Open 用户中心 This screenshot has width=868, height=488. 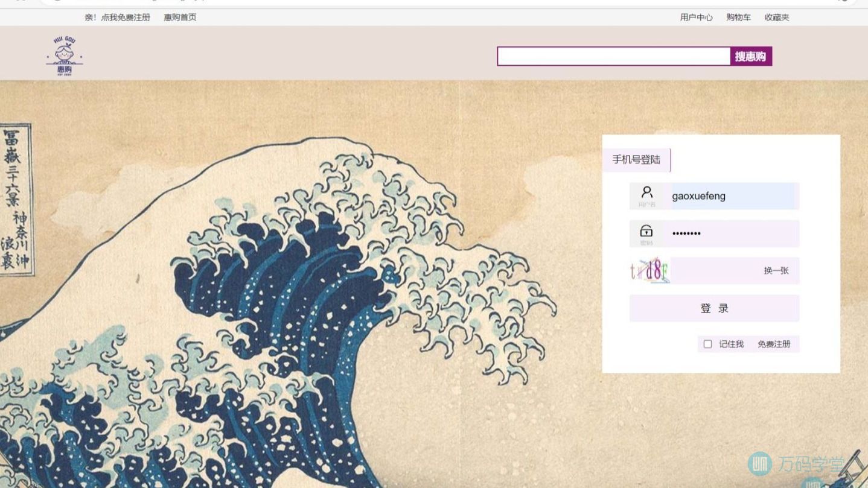click(x=696, y=17)
